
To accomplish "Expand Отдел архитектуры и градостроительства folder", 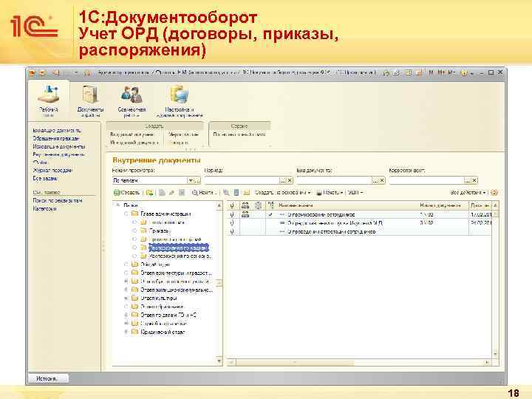I will pyautogui.click(x=126, y=273).
